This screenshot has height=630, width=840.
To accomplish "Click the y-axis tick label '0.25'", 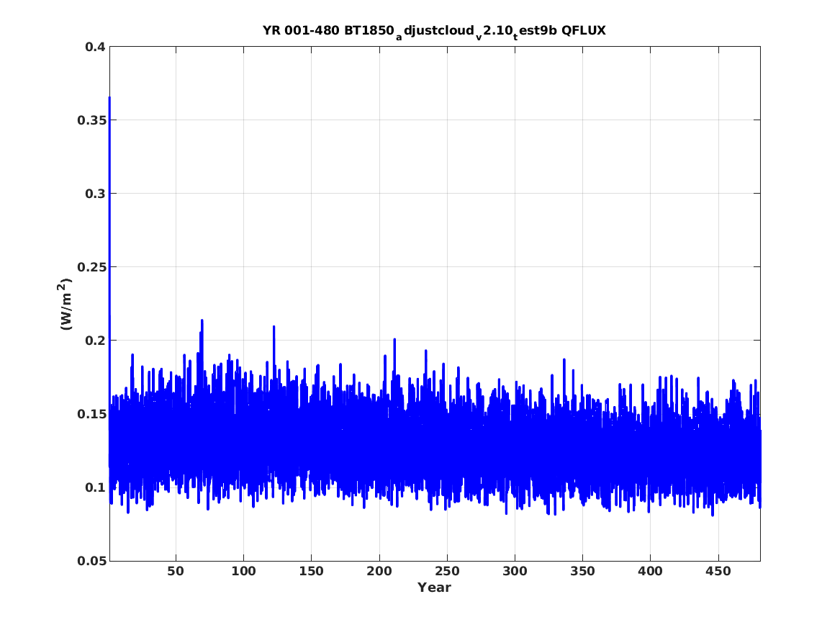I will point(91,267).
